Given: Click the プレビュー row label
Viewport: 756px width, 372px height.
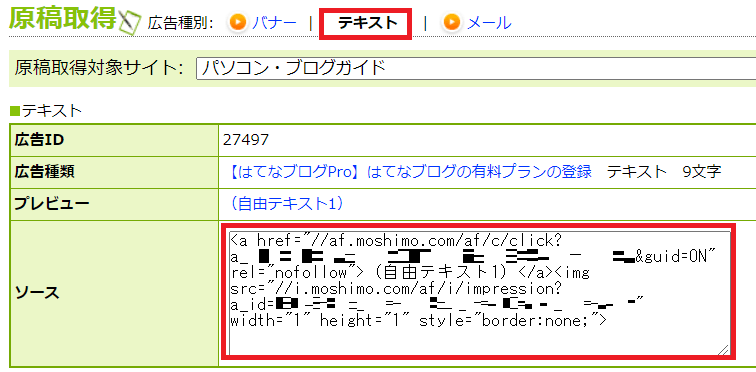Looking at the screenshot, I should coord(52,204).
